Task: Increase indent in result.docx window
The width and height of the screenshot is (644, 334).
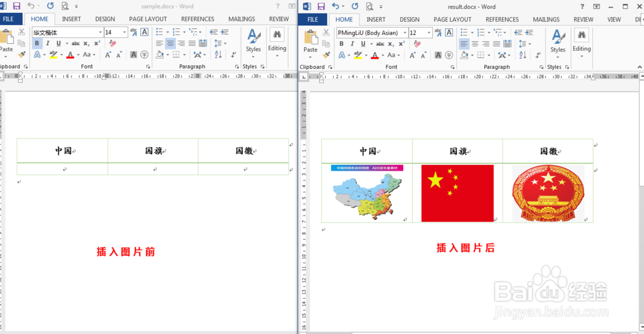Action: coord(529,32)
